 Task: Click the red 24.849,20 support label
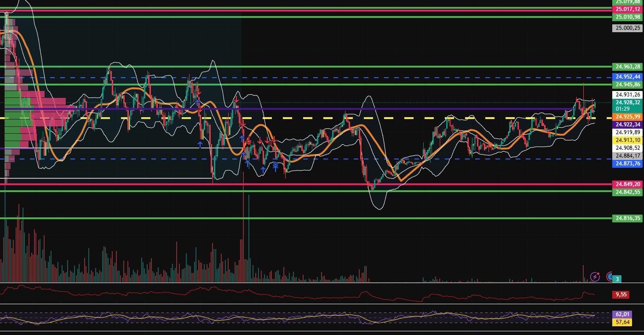pos(627,184)
